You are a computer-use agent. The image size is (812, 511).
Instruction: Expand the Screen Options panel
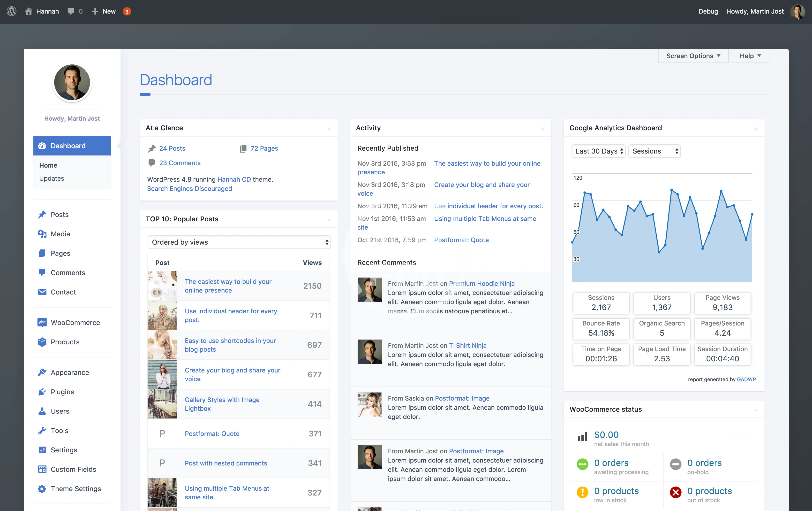click(693, 56)
